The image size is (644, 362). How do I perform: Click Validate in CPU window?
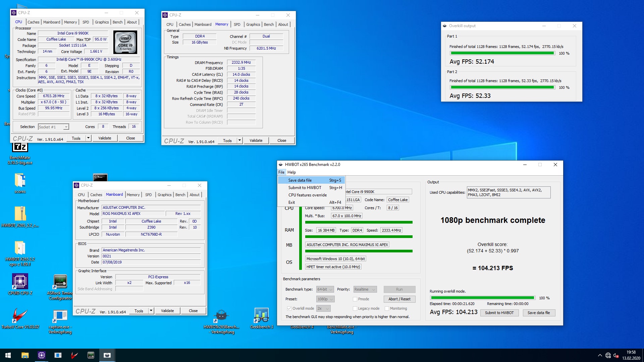click(x=105, y=138)
